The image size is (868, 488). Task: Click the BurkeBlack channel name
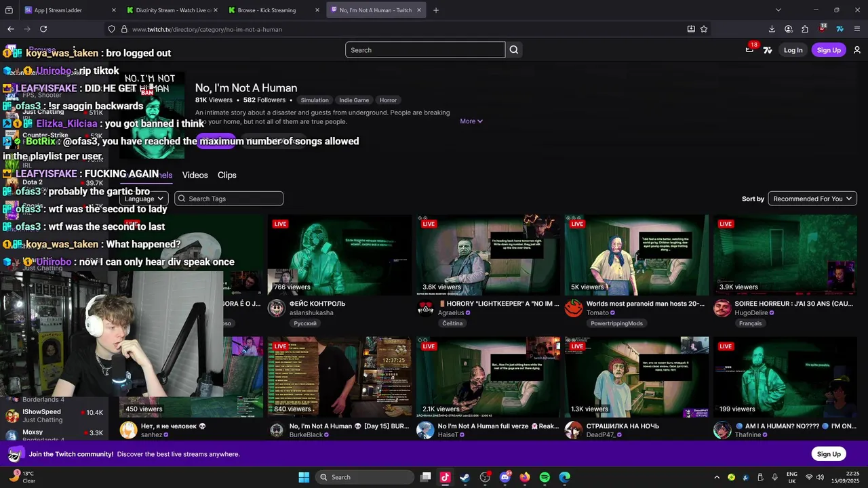[306, 434]
